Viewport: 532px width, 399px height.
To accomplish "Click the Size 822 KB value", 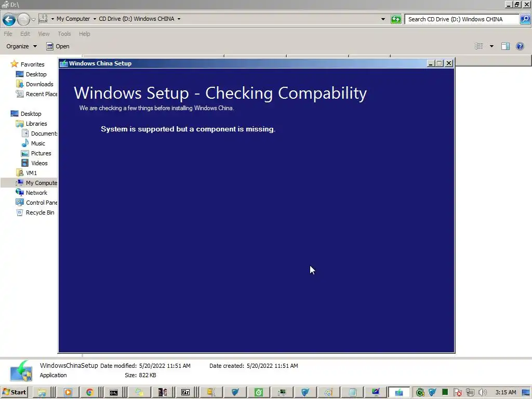I will [147, 375].
